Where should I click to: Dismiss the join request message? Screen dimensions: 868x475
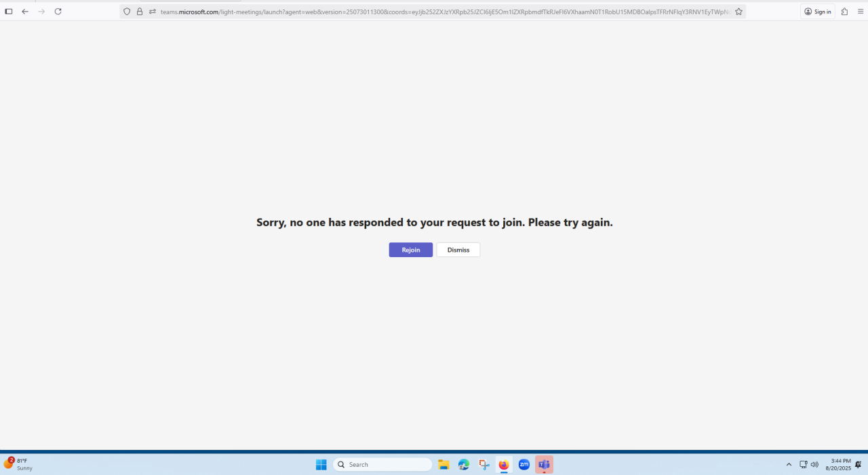[458, 250]
